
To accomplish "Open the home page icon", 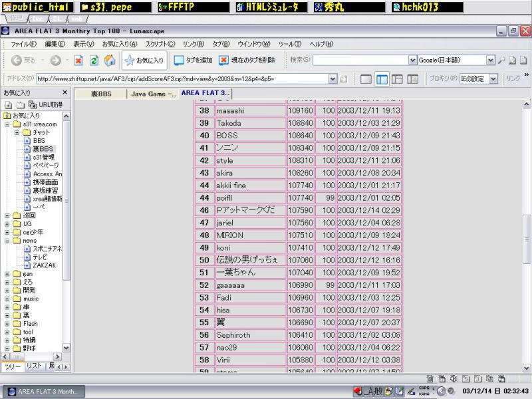I will tap(110, 61).
